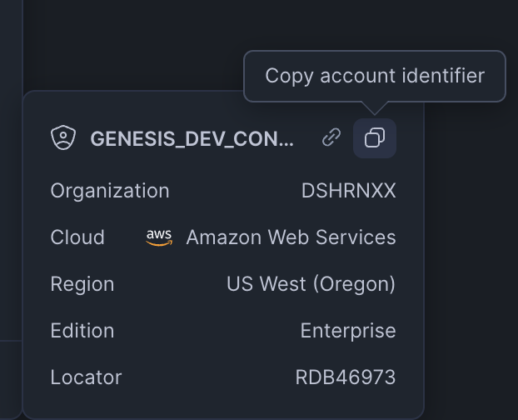Copy the account identifier with the copy icon
This screenshot has height=420, width=518.
[374, 138]
